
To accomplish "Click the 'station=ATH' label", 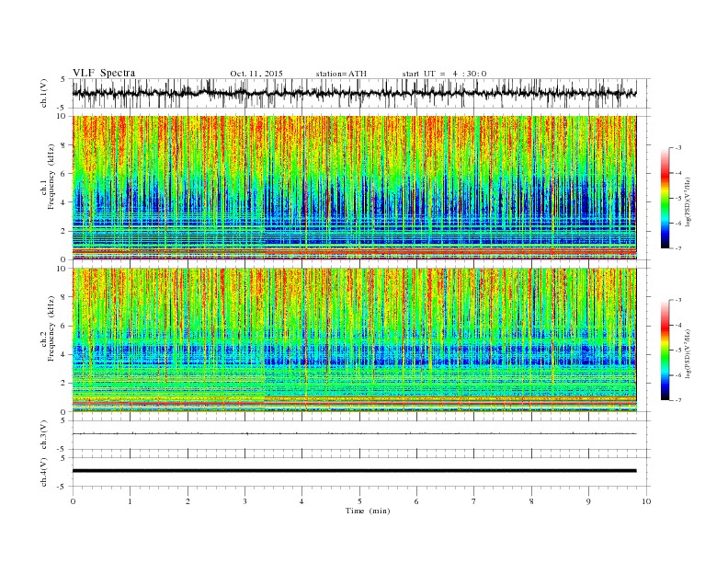I will [341, 74].
